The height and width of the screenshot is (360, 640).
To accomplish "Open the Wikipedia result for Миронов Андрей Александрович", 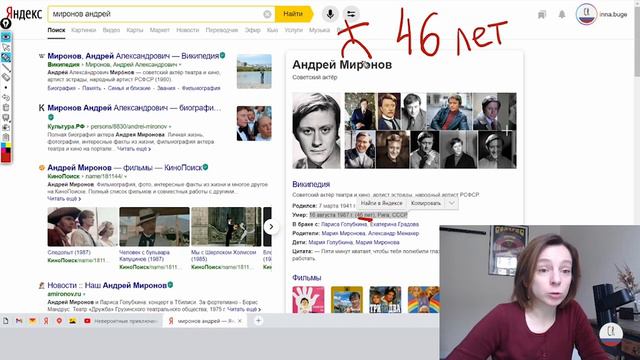I will point(133,56).
